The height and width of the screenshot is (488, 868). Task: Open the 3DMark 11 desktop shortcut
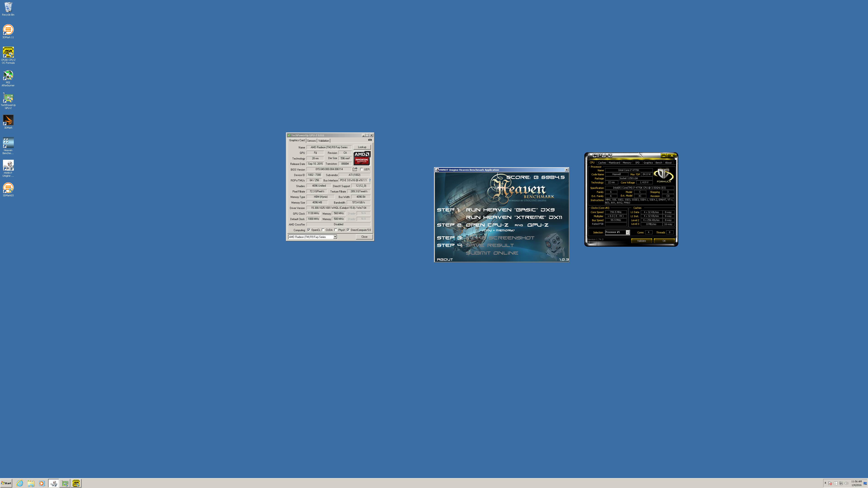click(8, 31)
